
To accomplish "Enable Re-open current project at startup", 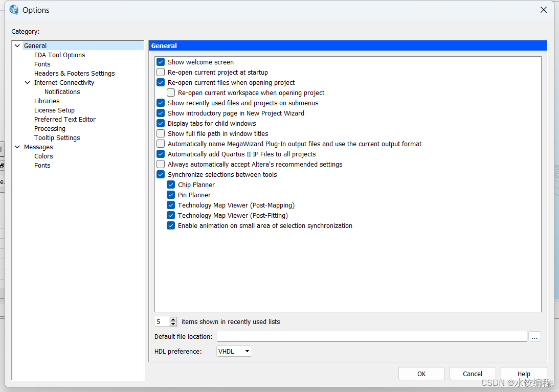I will pos(161,73).
